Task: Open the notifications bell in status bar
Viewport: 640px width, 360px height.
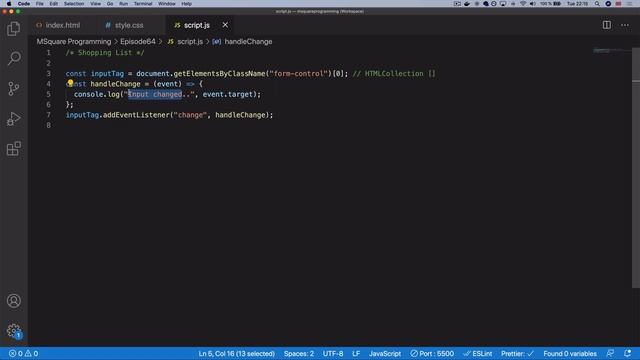Action: [627, 353]
